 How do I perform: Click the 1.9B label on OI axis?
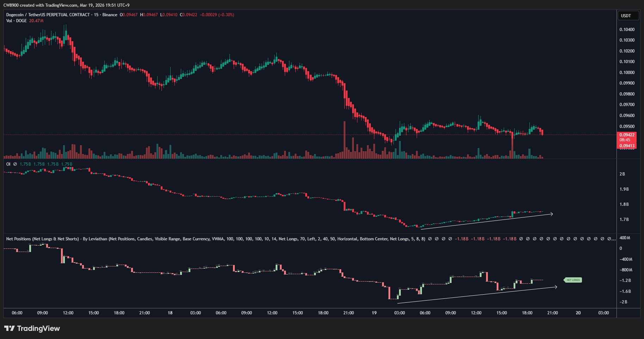coord(624,189)
